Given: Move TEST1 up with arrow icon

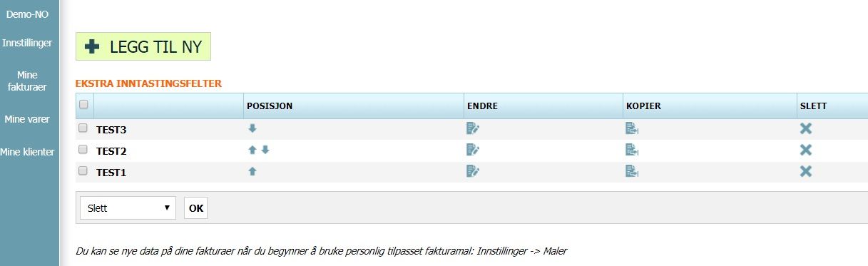Looking at the screenshot, I should 252,171.
